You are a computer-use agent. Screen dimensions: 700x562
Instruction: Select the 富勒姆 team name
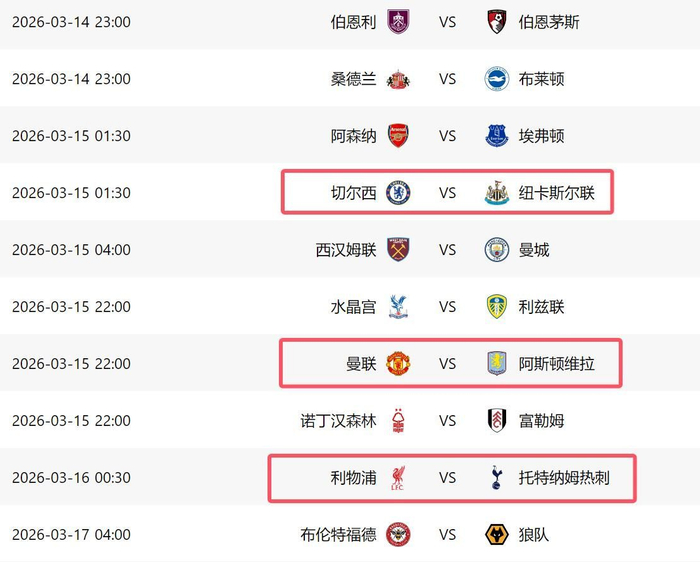pos(541,421)
